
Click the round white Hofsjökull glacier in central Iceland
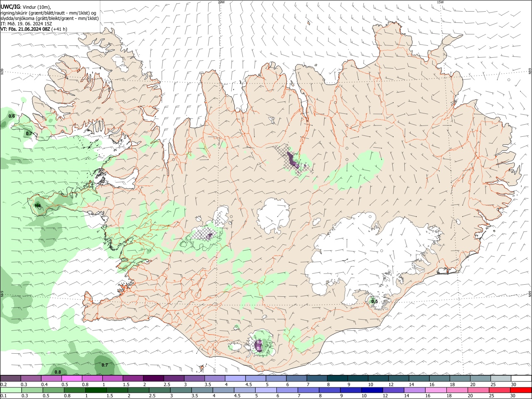click(x=273, y=216)
